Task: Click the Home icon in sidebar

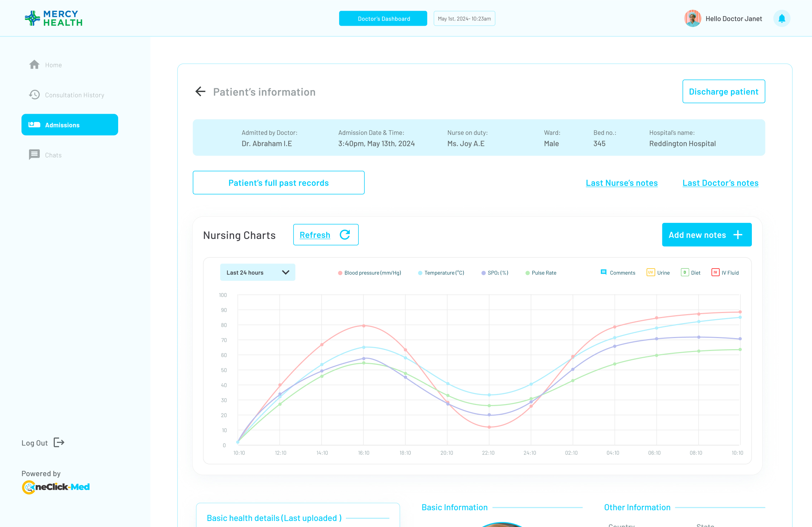Action: 34,65
